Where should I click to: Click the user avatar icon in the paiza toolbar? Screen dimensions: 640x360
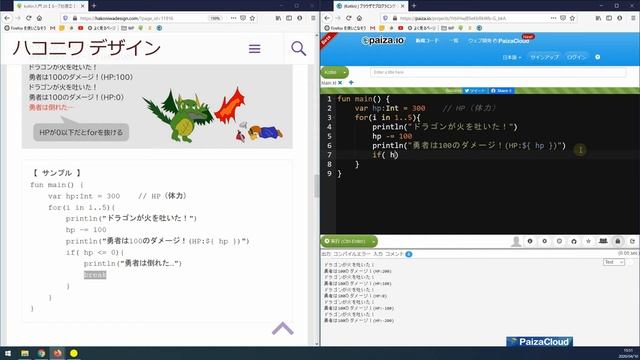point(516,241)
